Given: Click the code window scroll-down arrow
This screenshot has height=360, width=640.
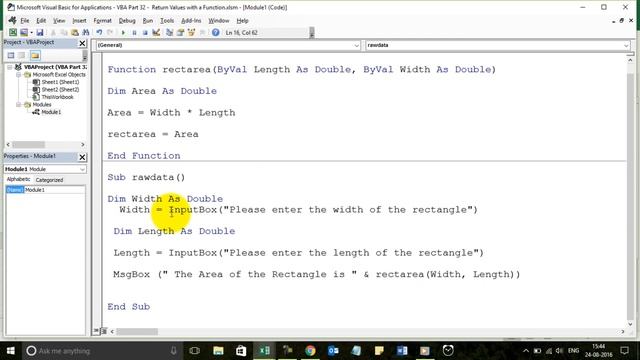Looking at the screenshot, I should 631,324.
